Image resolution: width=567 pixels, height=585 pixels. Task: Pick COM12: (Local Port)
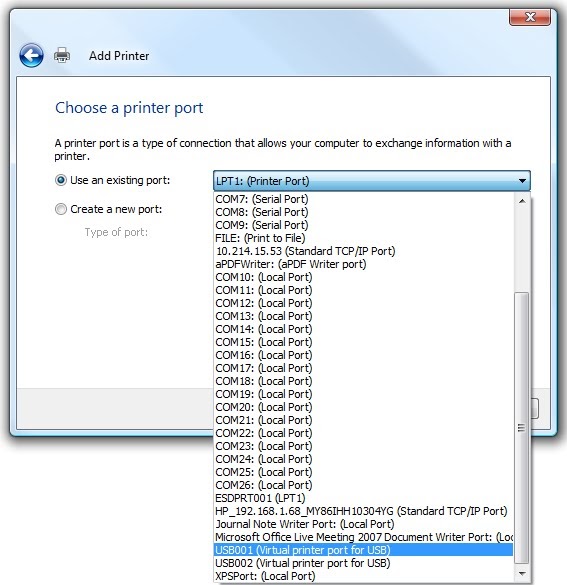coord(364,303)
